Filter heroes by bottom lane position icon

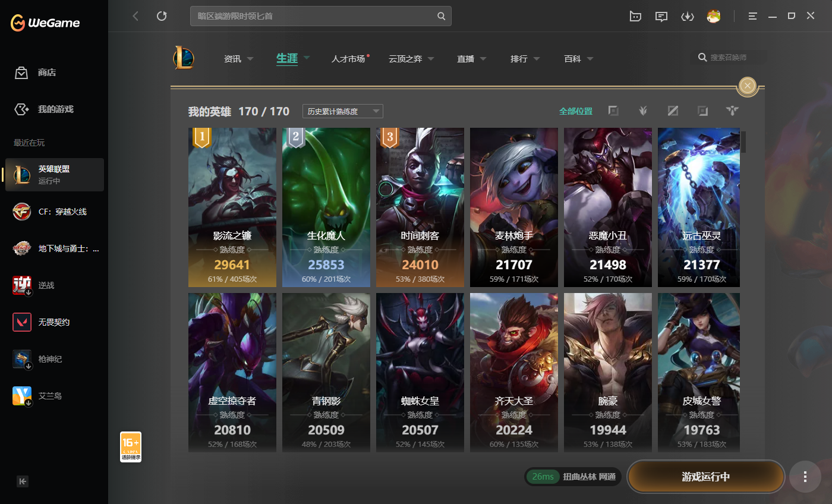click(x=702, y=111)
